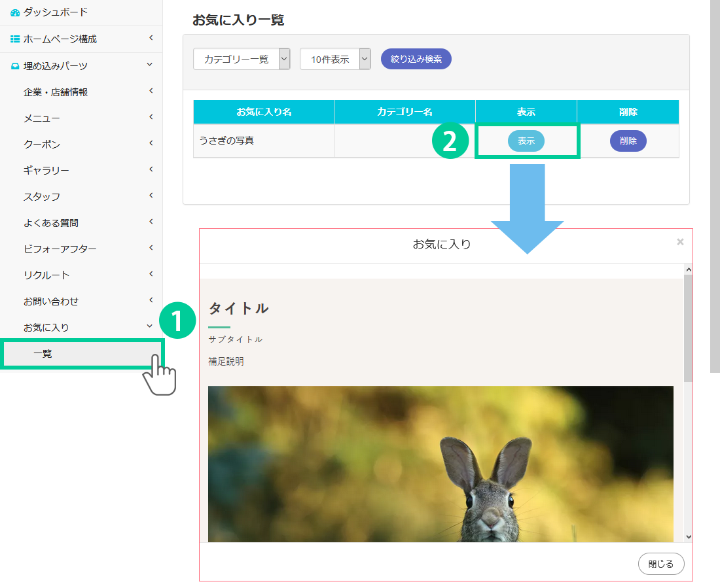The width and height of the screenshot is (720, 588).
Task: Open the カテゴリー一覧 dropdown
Action: coord(242,59)
